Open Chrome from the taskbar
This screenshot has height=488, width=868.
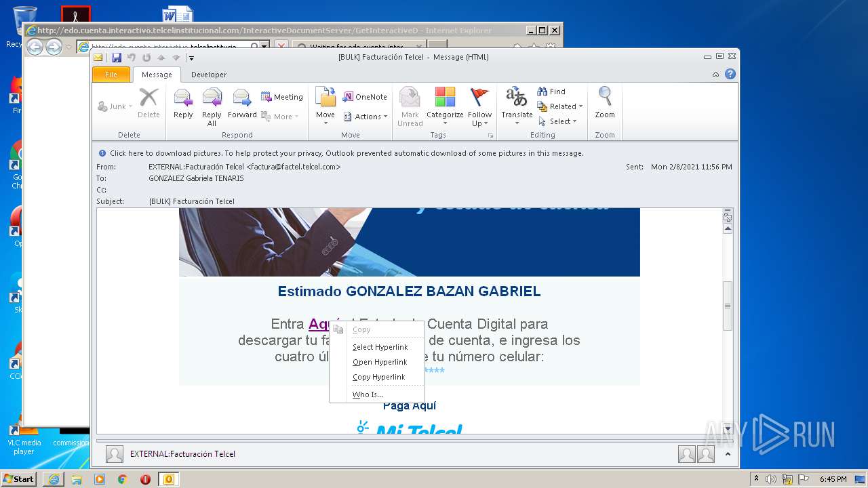click(122, 479)
